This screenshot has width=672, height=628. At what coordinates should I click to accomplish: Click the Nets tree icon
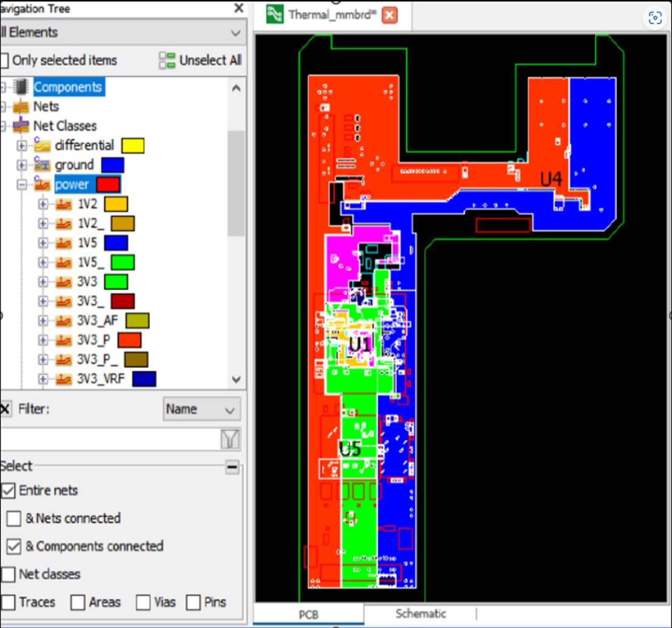point(21,107)
